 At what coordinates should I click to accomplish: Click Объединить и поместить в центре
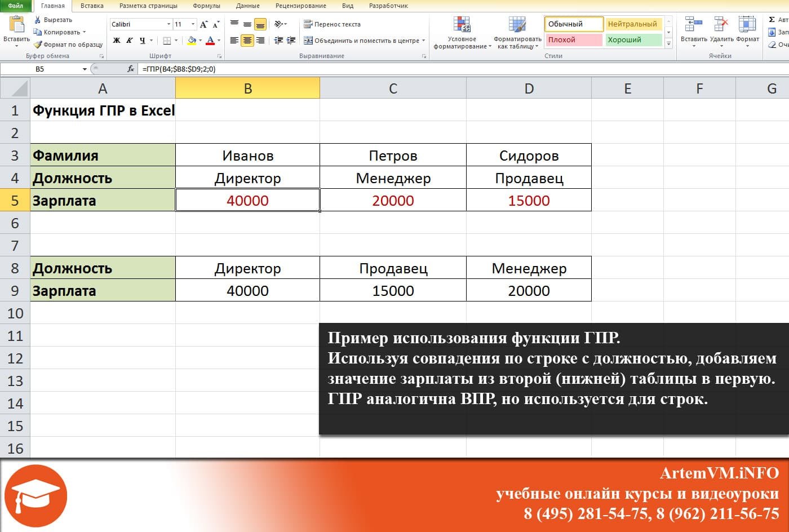(x=364, y=41)
